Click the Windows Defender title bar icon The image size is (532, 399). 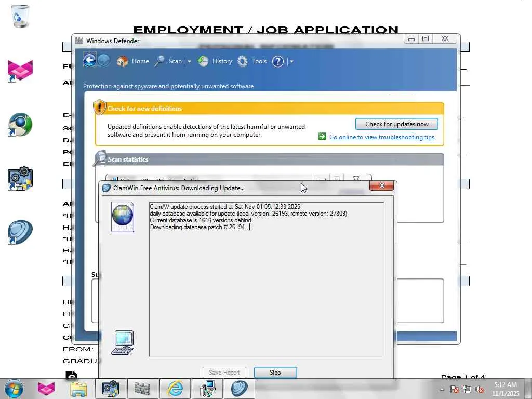pyautogui.click(x=79, y=41)
